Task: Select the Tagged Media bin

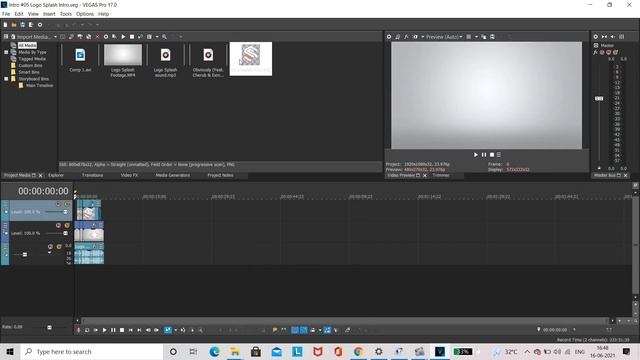Action: [x=32, y=59]
